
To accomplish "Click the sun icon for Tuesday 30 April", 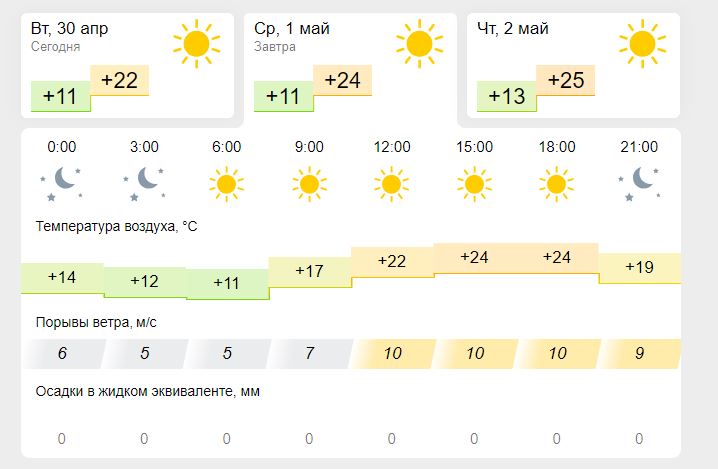I will pos(196,43).
